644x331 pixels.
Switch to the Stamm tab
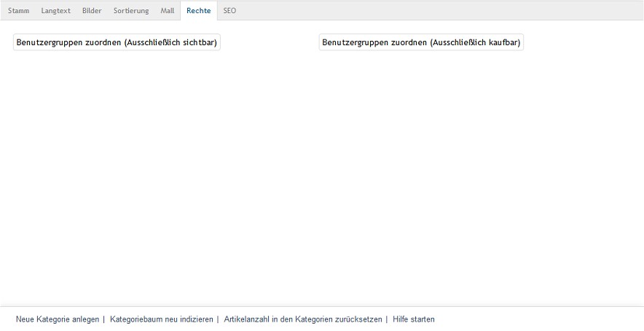click(18, 11)
